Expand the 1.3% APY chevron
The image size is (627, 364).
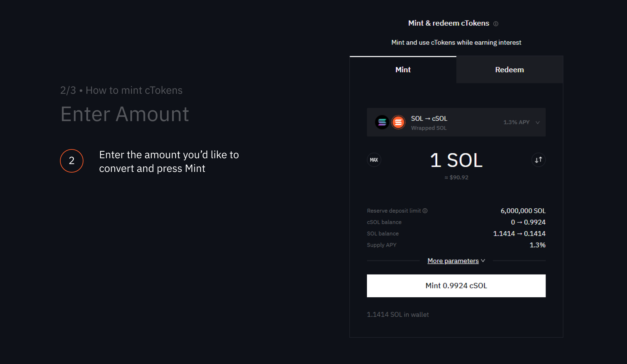[x=537, y=122]
